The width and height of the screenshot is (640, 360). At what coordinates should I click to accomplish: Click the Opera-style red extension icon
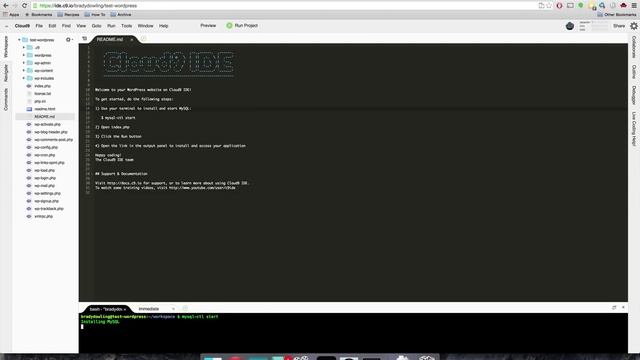click(560, 6)
